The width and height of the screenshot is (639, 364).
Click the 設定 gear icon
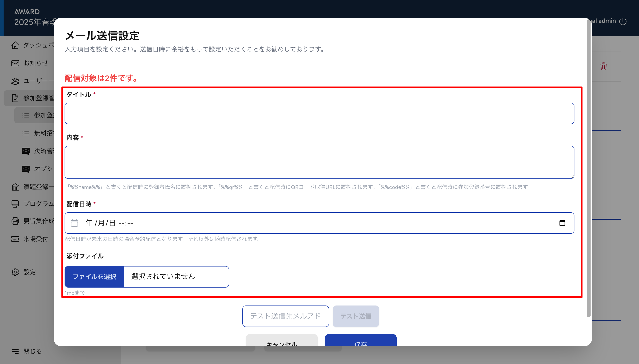click(x=15, y=272)
